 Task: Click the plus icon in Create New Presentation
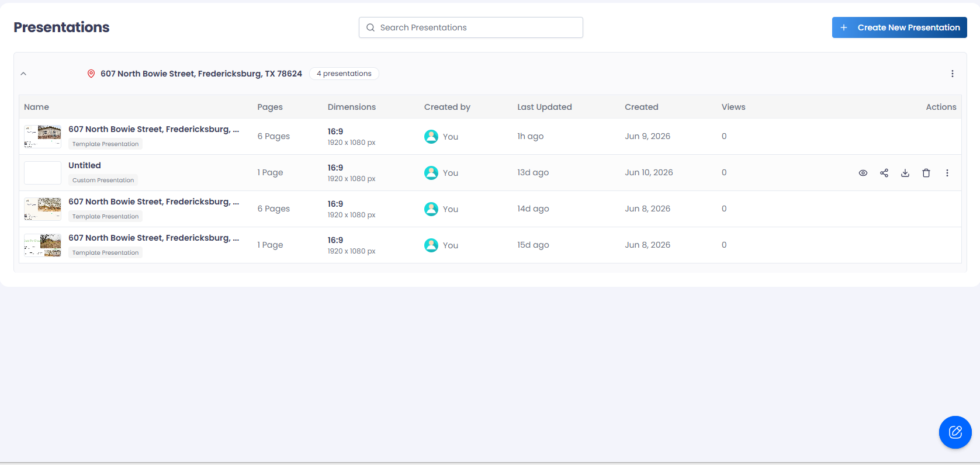click(x=844, y=27)
